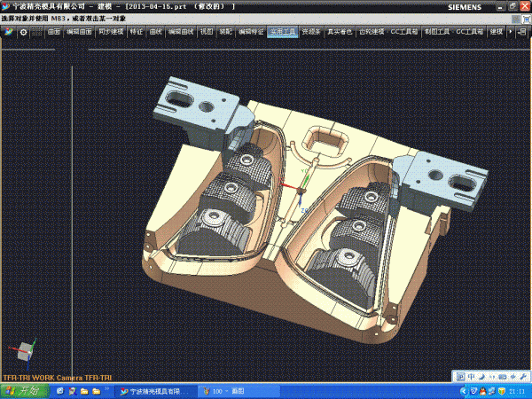532x399 pixels.
Task: Open the 装配 tab
Action: [225, 32]
